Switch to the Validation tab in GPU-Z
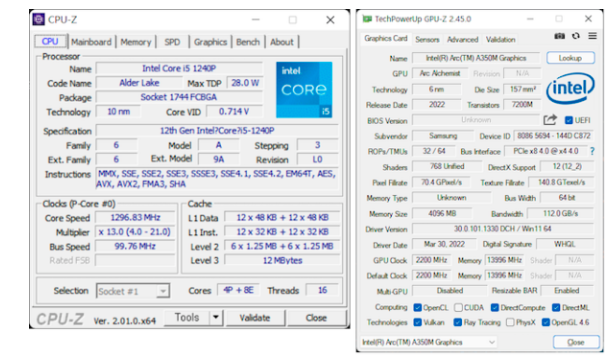 pyautogui.click(x=500, y=40)
